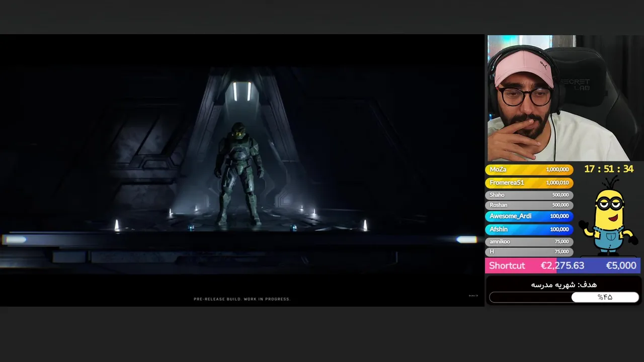The height and width of the screenshot is (362, 644).
Task: Click the Fromerea51 donor bar
Action: coord(529,183)
